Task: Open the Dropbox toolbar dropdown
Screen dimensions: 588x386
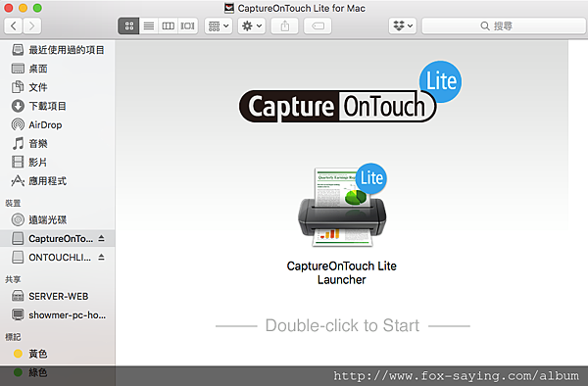Action: 403,25
